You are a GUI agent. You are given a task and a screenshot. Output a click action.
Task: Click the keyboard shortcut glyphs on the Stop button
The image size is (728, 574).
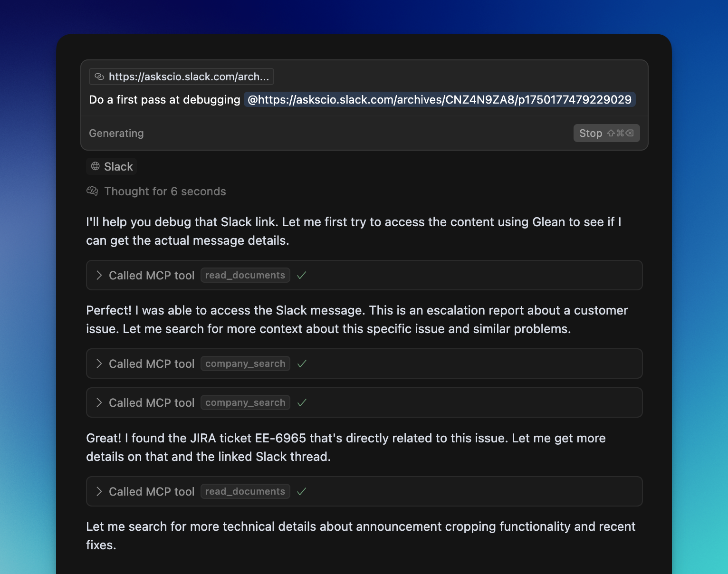point(620,133)
